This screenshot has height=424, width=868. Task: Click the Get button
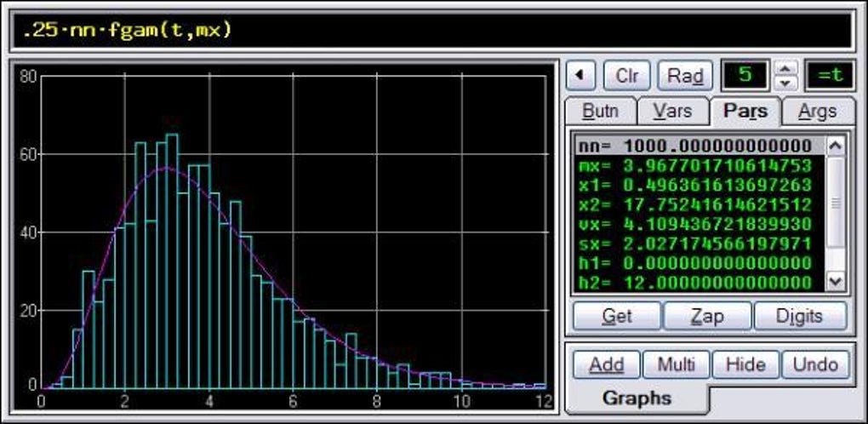coord(617,316)
